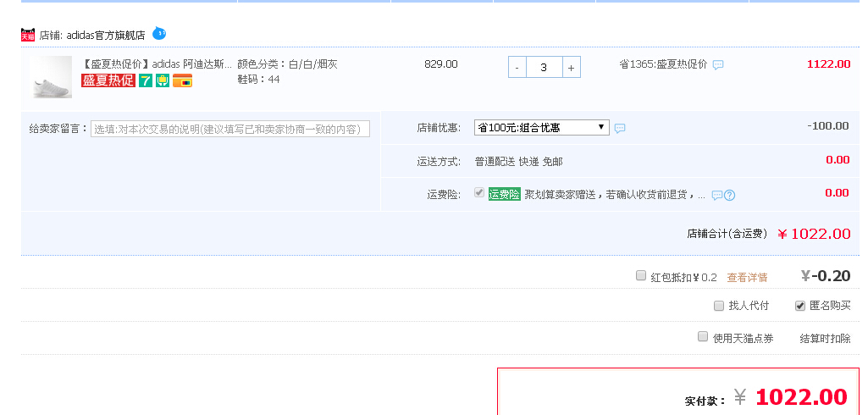Click the ¥-0.20 red packet deduction amount

826,275
